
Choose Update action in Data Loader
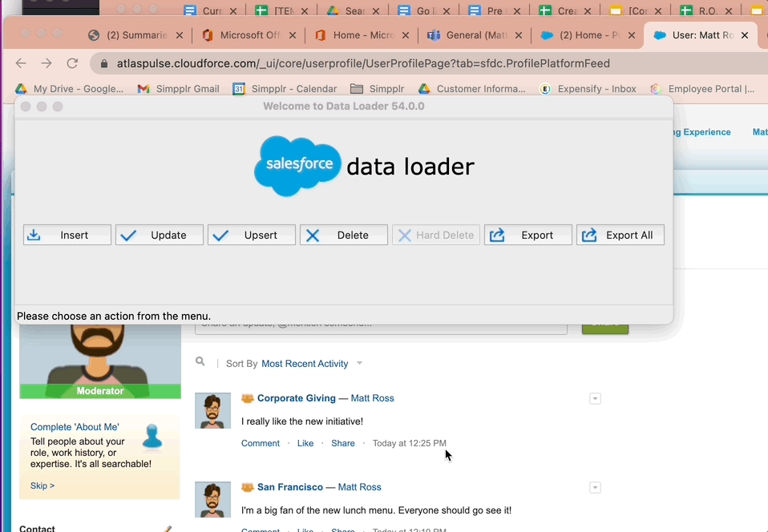pyautogui.click(x=160, y=235)
